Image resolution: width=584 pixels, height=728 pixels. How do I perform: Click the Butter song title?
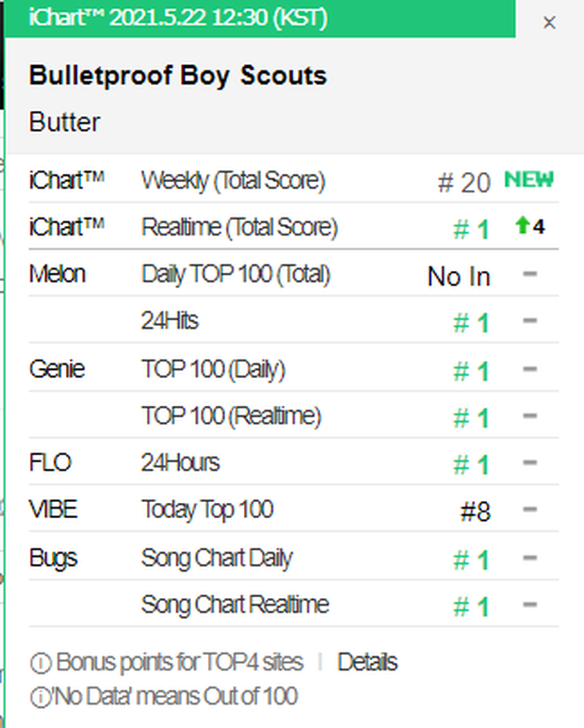(x=65, y=122)
